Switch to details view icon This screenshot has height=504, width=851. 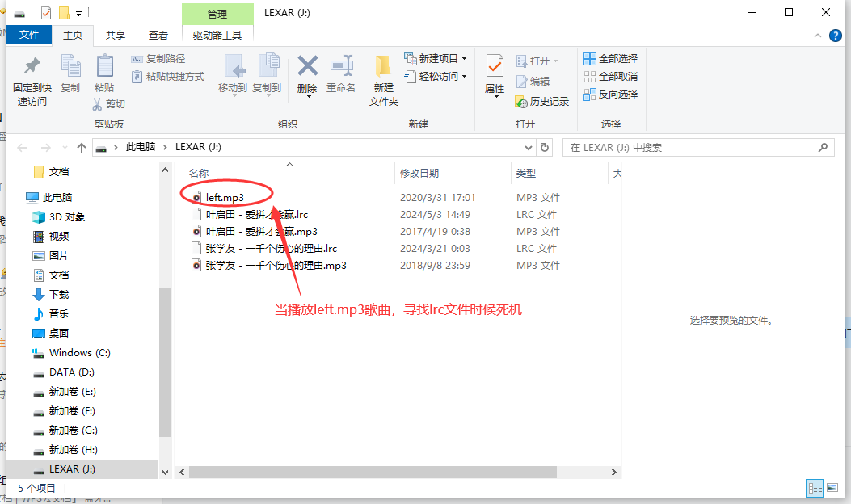pos(815,488)
